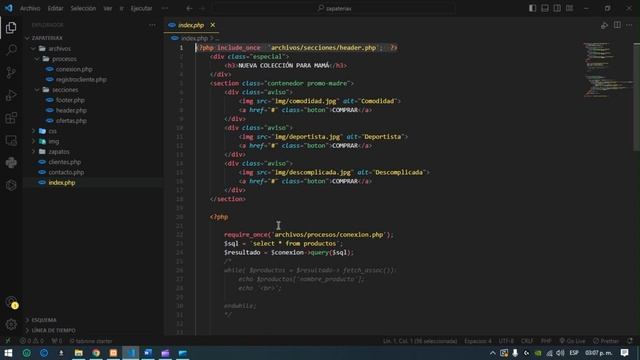640x360 pixels.
Task: Open the overflow menu ellipsis in menu bar
Action: tap(165, 8)
